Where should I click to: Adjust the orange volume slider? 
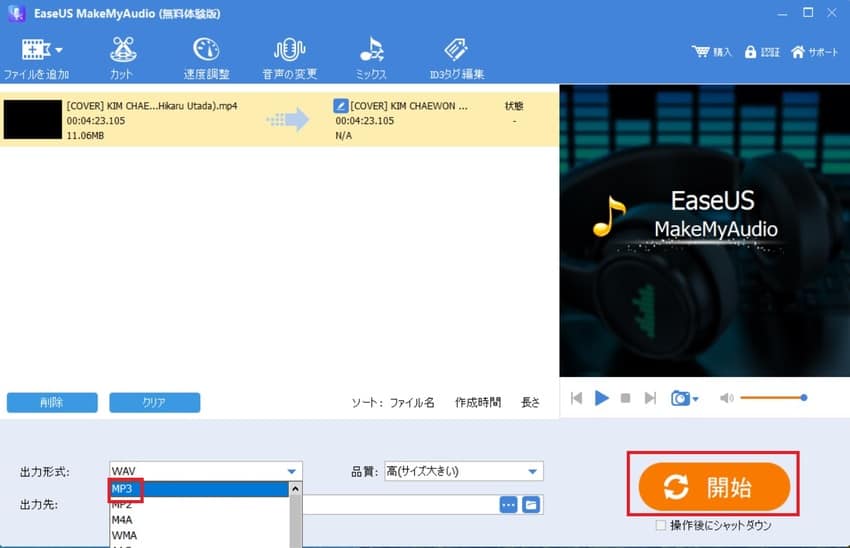click(774, 398)
